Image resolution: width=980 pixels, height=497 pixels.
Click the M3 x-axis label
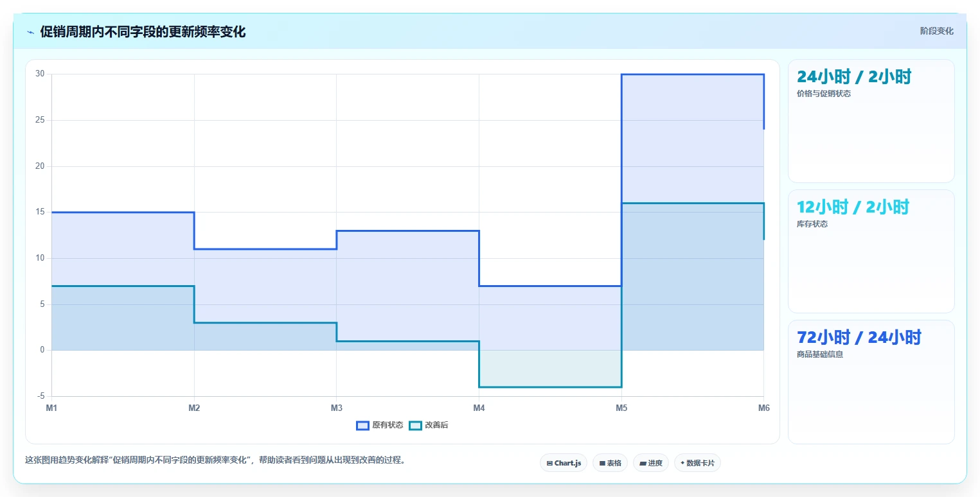pos(336,408)
